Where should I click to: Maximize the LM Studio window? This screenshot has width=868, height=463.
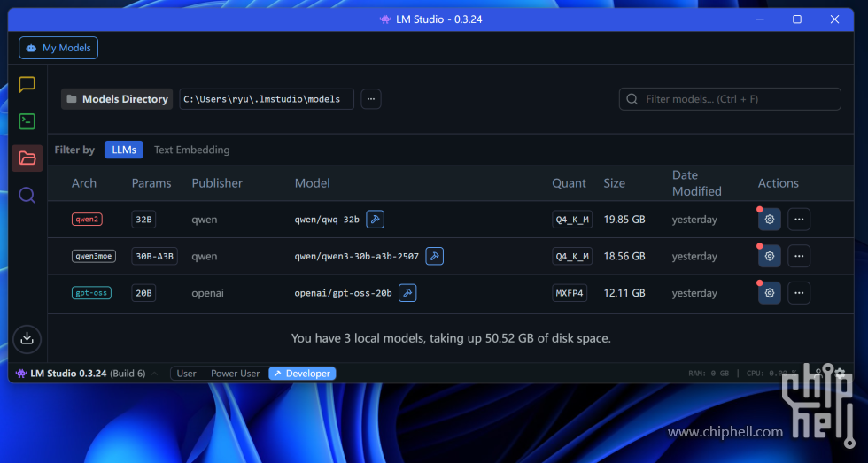click(x=797, y=19)
